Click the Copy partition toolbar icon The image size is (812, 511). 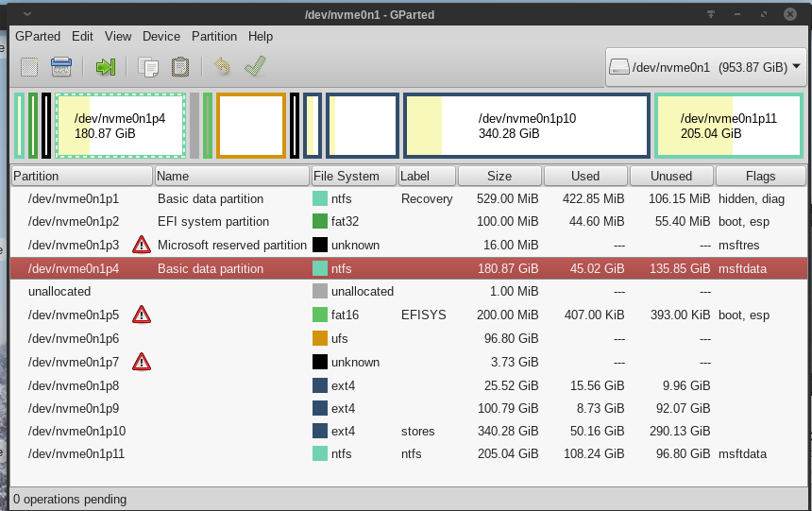coord(148,67)
